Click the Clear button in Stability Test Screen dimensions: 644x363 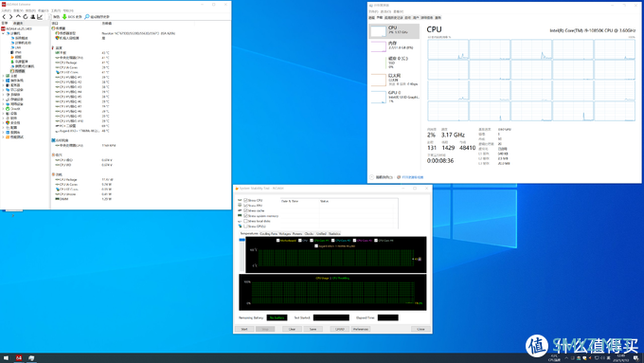pyautogui.click(x=292, y=329)
